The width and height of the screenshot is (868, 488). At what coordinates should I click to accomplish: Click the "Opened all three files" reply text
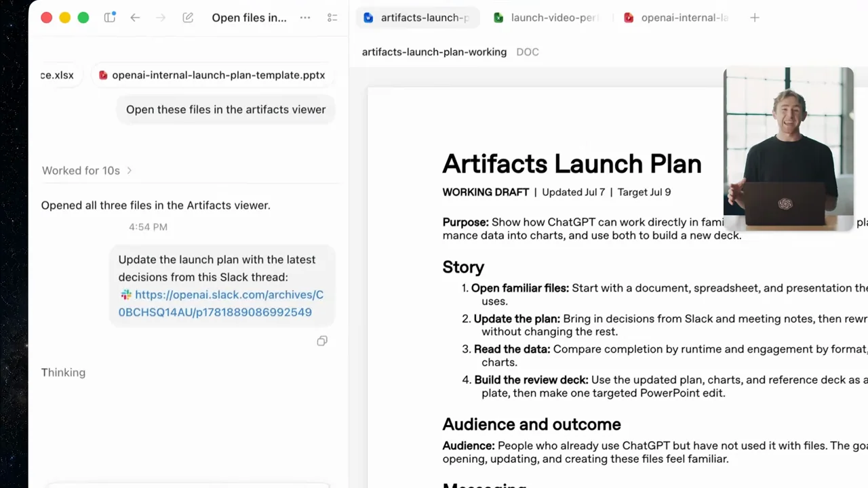point(155,205)
